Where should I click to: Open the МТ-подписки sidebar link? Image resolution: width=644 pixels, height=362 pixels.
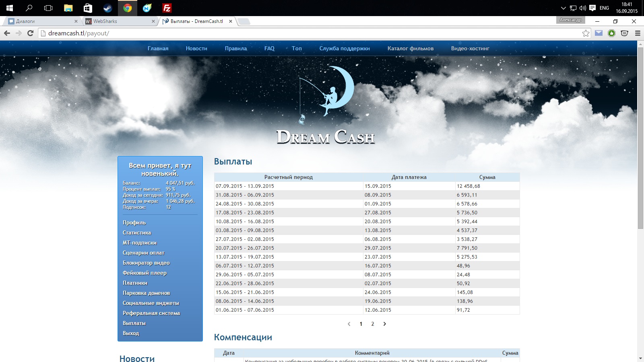point(140,243)
